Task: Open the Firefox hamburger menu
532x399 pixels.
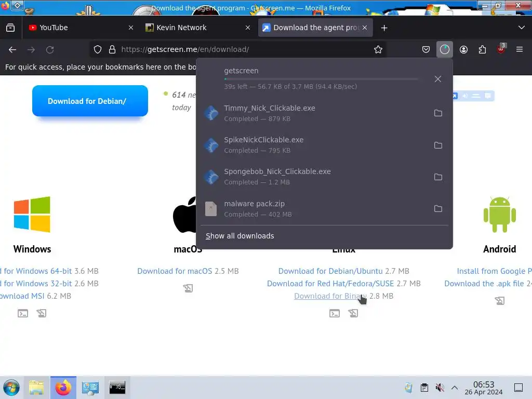Action: (520, 49)
